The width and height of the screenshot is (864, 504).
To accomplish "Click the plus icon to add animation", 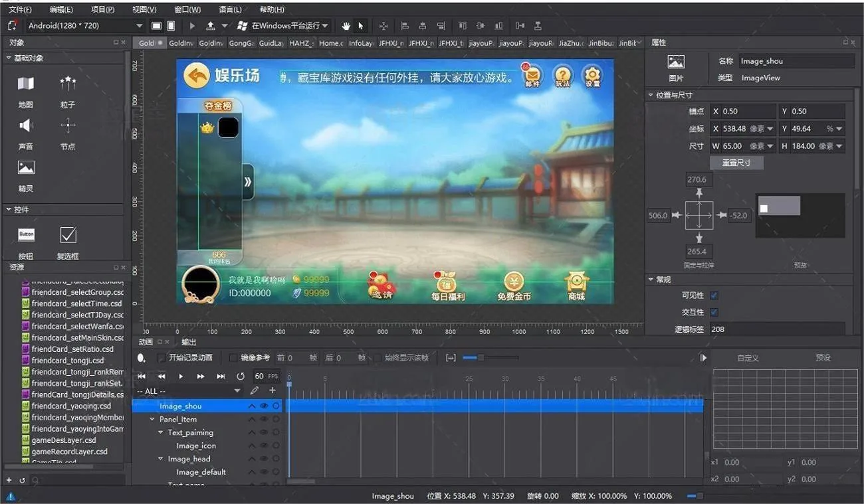I will 272,390.
